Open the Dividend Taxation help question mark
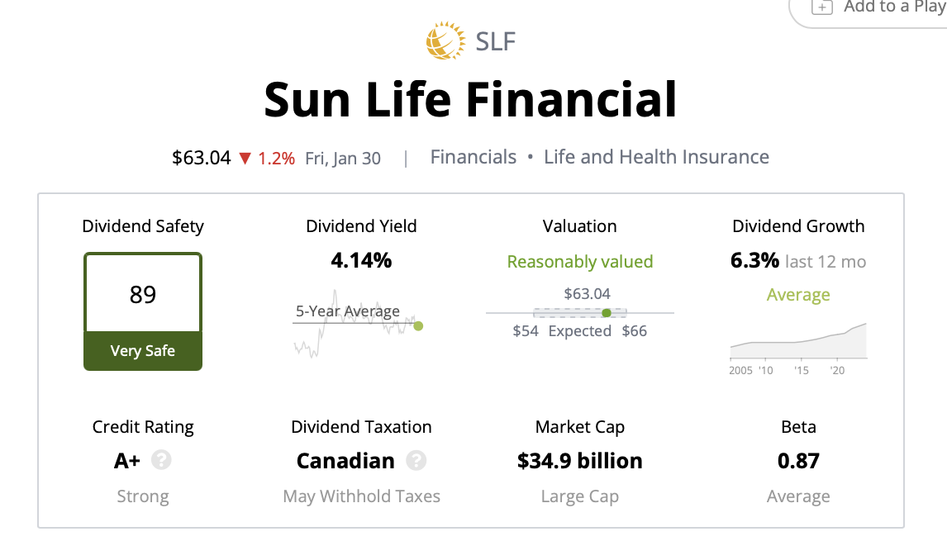The height and width of the screenshot is (560, 947). [x=416, y=460]
